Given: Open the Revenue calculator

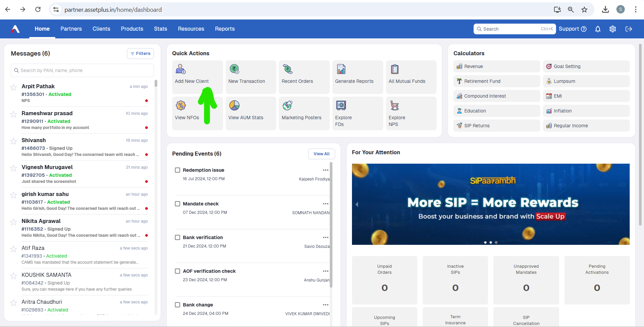Looking at the screenshot, I should pyautogui.click(x=496, y=66).
